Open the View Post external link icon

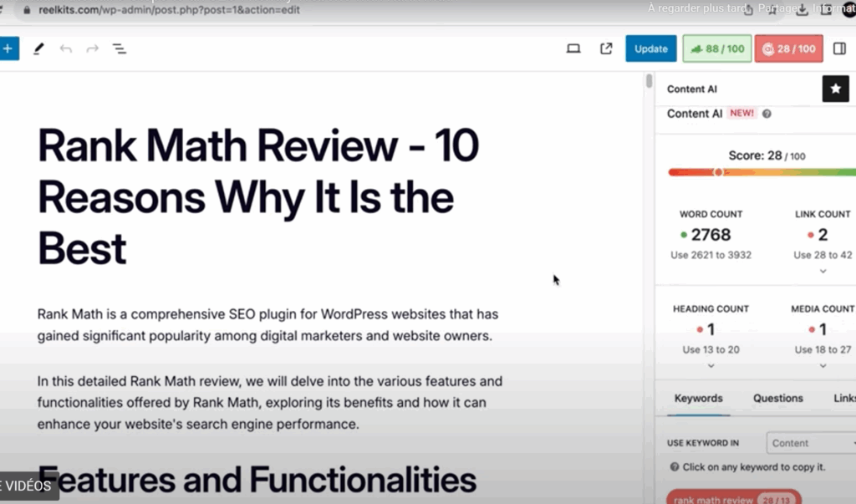(606, 49)
